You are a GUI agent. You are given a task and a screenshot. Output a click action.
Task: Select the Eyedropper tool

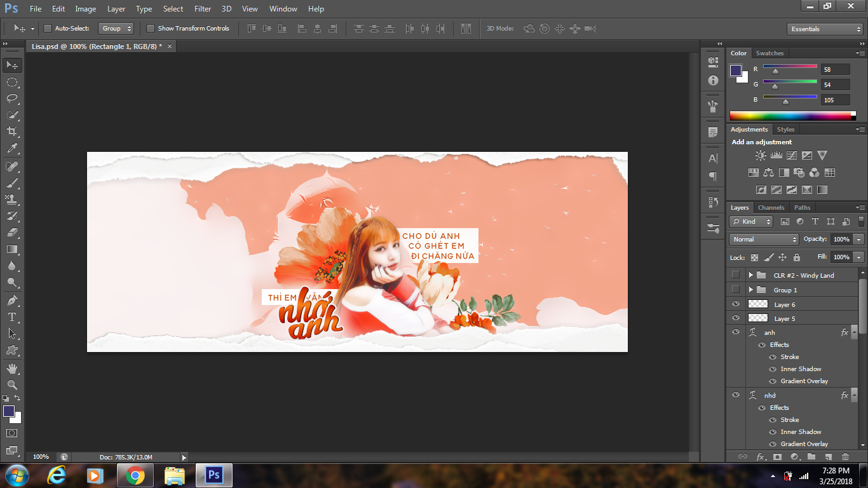pyautogui.click(x=12, y=149)
